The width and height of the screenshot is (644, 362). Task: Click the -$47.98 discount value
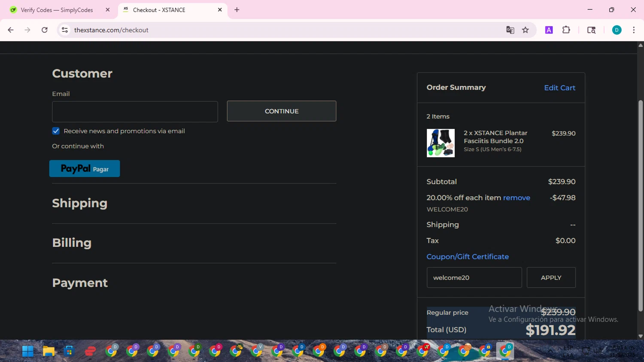pos(562,198)
